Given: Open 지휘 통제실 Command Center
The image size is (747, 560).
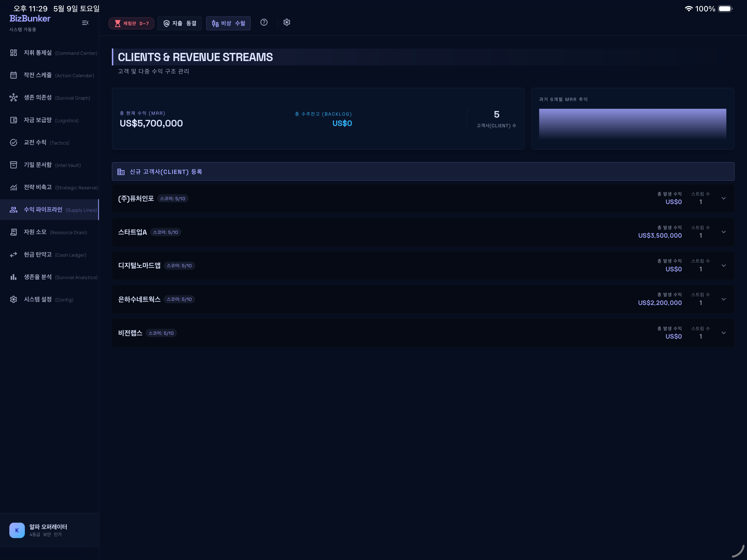Looking at the screenshot, I should pos(49,53).
